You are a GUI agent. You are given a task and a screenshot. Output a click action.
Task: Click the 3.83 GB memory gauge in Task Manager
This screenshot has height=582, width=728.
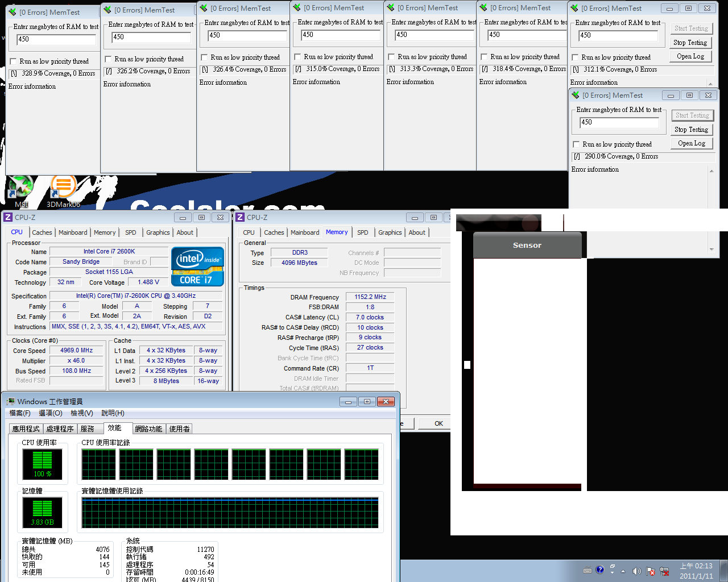(42, 512)
